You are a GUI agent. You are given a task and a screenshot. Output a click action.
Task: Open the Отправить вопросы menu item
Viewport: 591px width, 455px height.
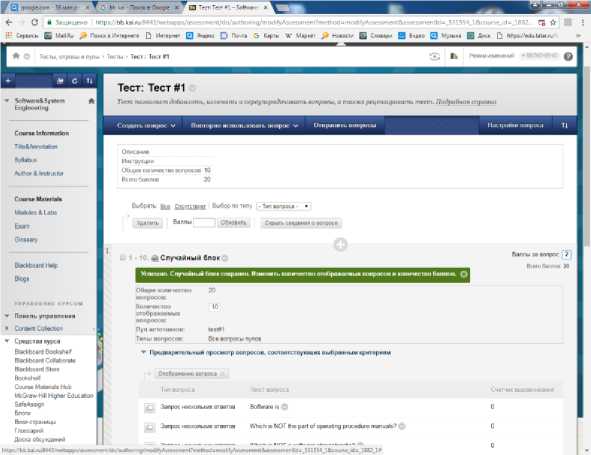click(x=345, y=125)
